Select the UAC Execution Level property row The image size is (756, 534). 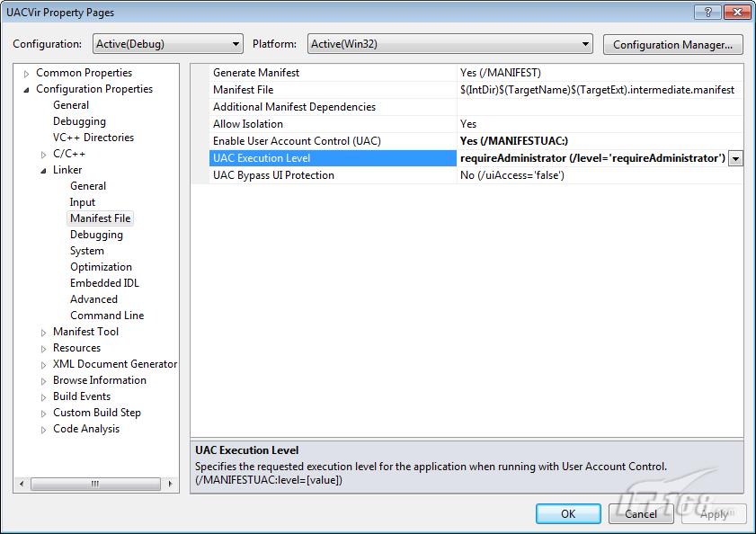333,158
